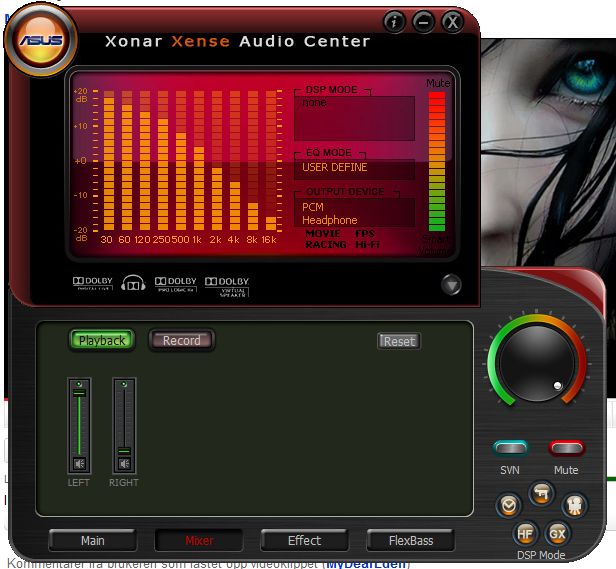
Task: Open the MyDearEden link behind the window
Action: pos(365,564)
